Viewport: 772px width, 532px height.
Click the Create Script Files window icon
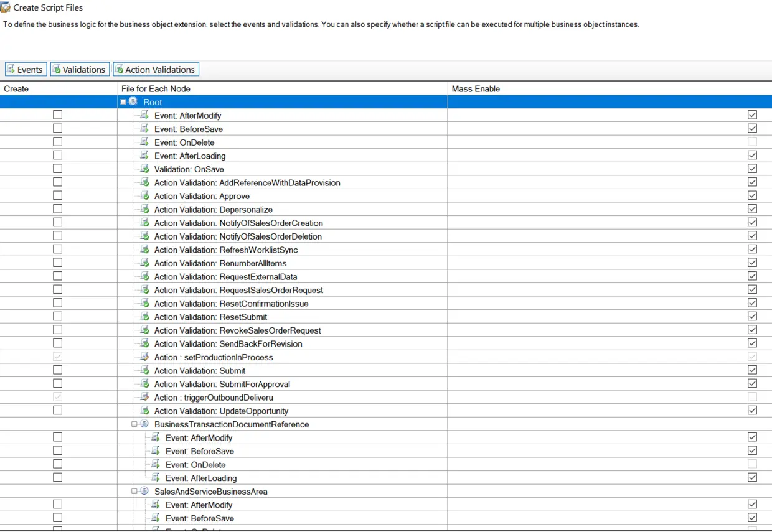[6, 7]
